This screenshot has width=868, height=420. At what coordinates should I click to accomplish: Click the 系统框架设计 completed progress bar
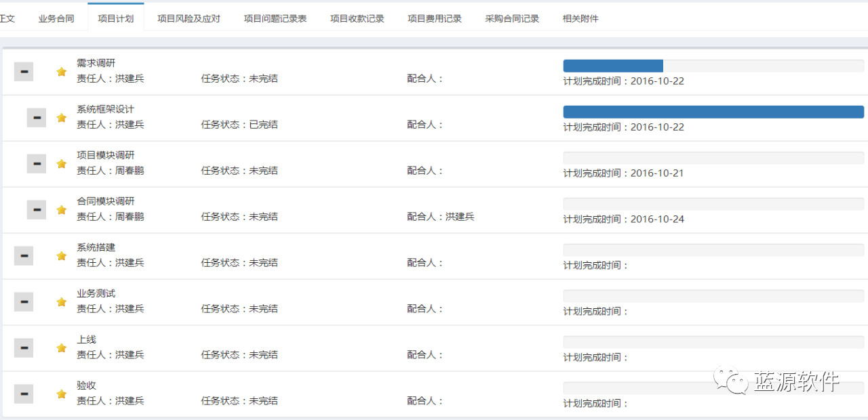click(x=713, y=112)
